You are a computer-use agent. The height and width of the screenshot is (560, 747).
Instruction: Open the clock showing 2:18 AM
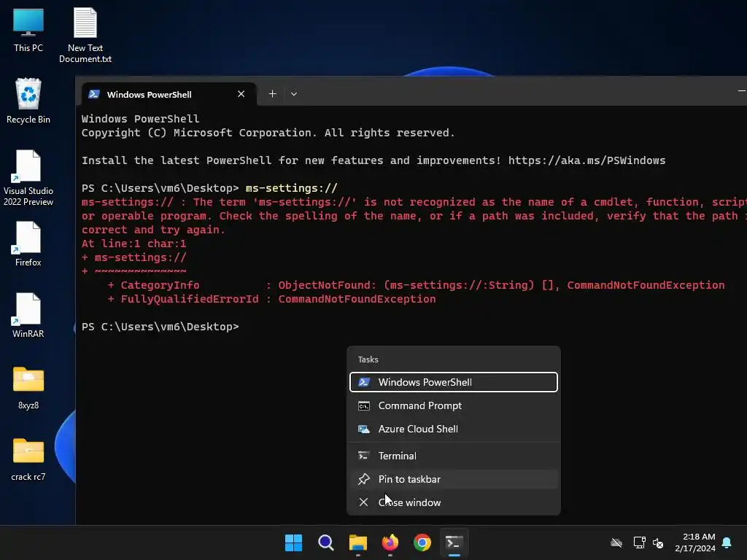pos(695,542)
